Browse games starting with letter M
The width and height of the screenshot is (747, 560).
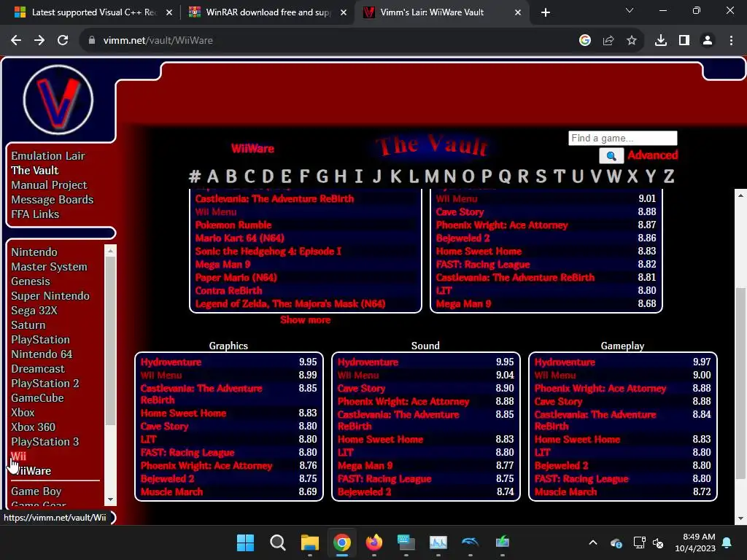[432, 176]
